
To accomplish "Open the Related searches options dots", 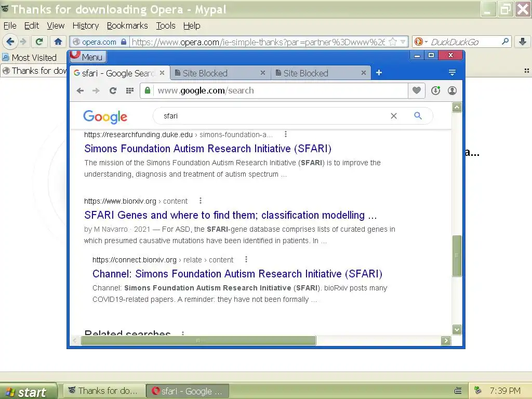I will tap(183, 334).
